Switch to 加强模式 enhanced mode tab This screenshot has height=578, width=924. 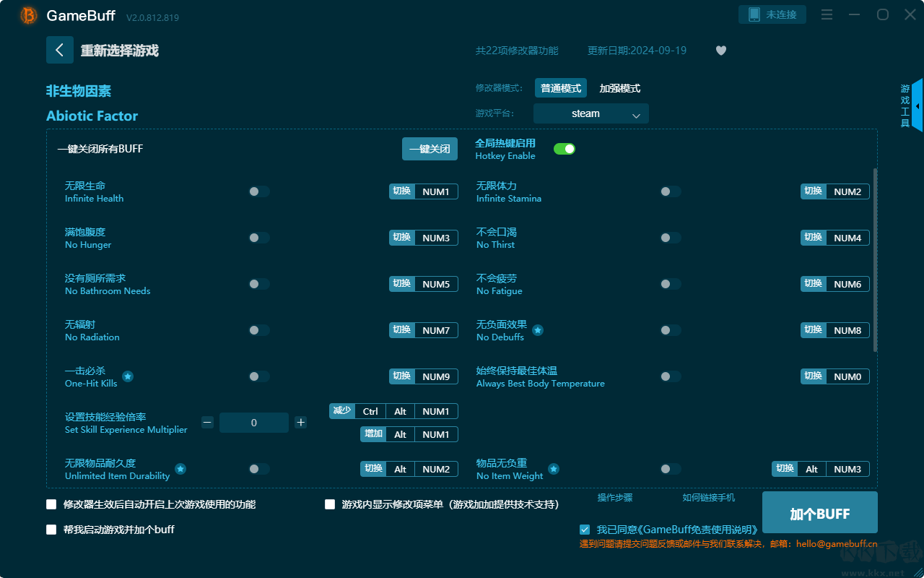620,88
